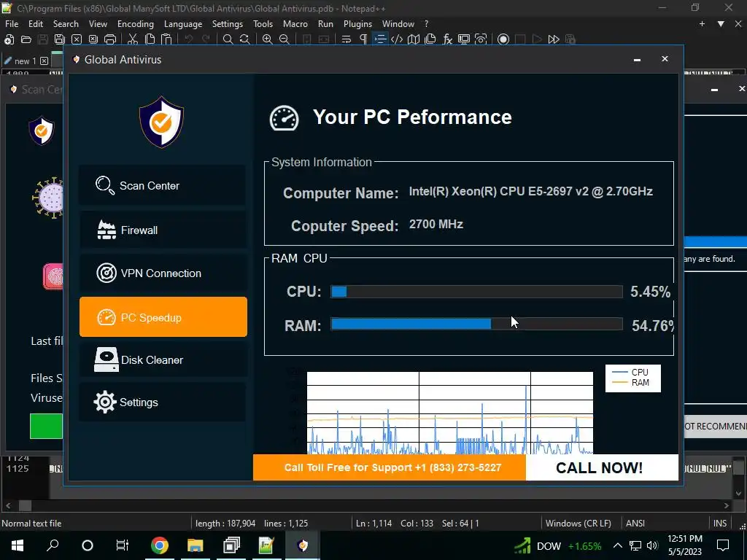
Task: Open the Disk Cleaner section
Action: click(163, 359)
